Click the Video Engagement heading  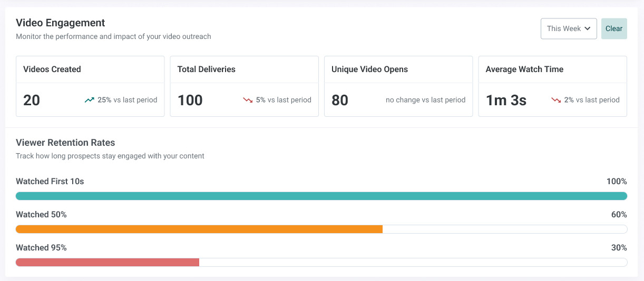click(61, 23)
